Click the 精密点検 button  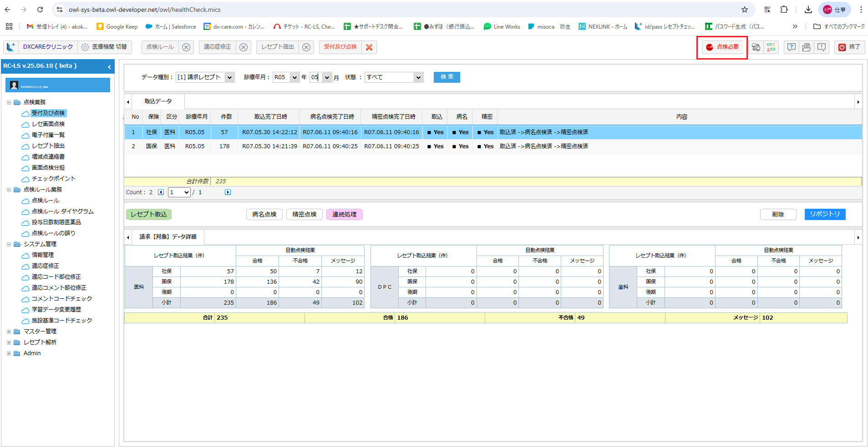(305, 215)
